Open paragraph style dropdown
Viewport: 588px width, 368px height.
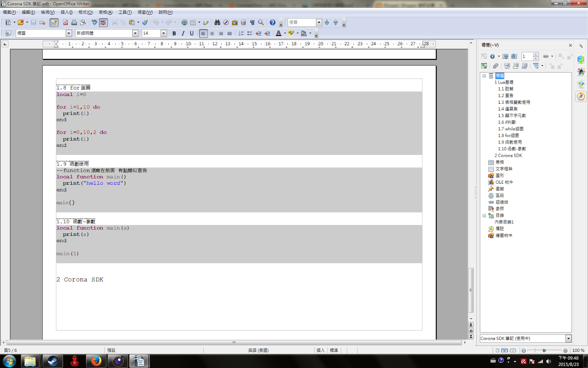point(69,33)
